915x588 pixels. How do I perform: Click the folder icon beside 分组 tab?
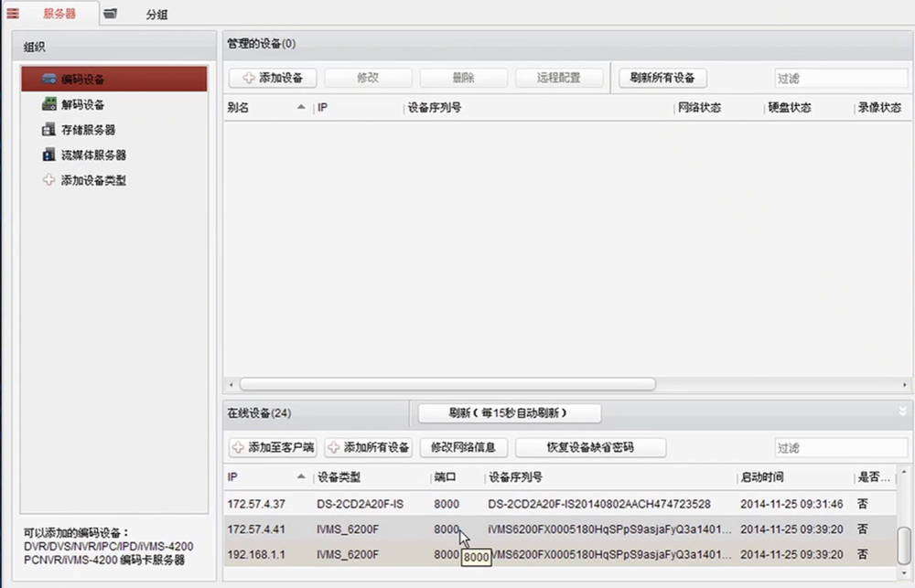point(110,14)
